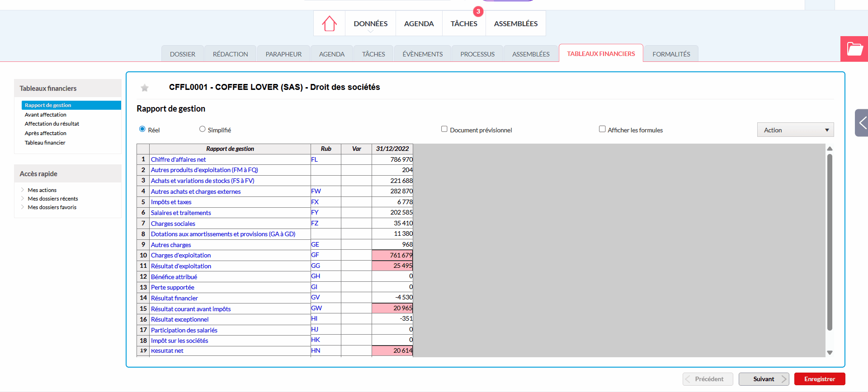Click the table vertical scrollbar thumb
The image size is (868, 392).
point(830,242)
